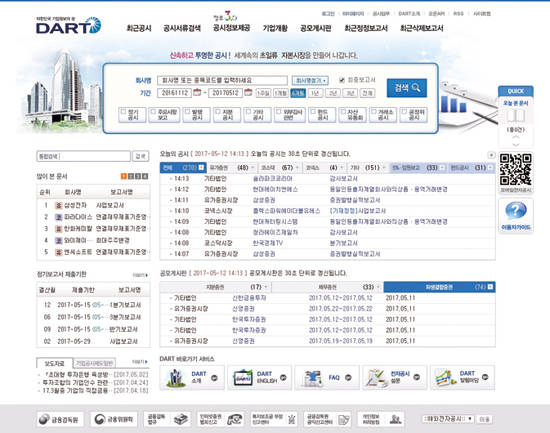Open the start-date calendar icon
Image resolution: width=550 pixels, height=433 pixels.
click(197, 93)
